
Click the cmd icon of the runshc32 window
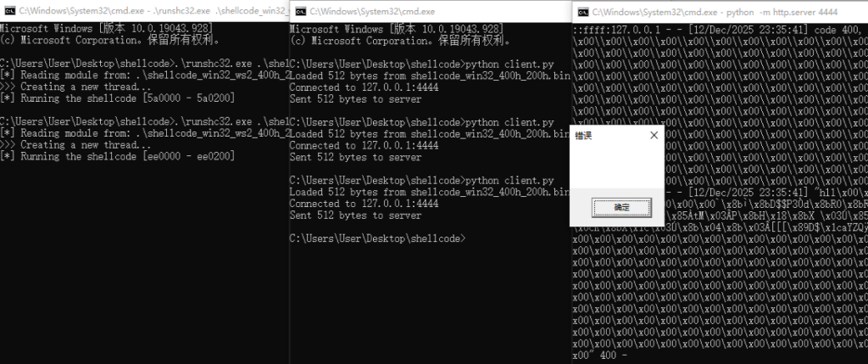[9, 12]
